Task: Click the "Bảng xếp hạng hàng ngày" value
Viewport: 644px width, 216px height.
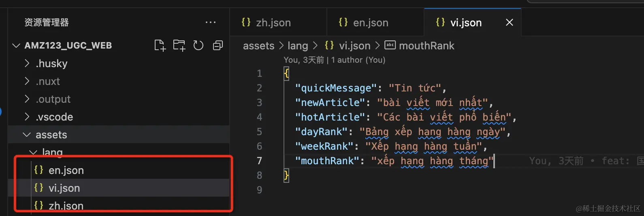Action: (432, 132)
